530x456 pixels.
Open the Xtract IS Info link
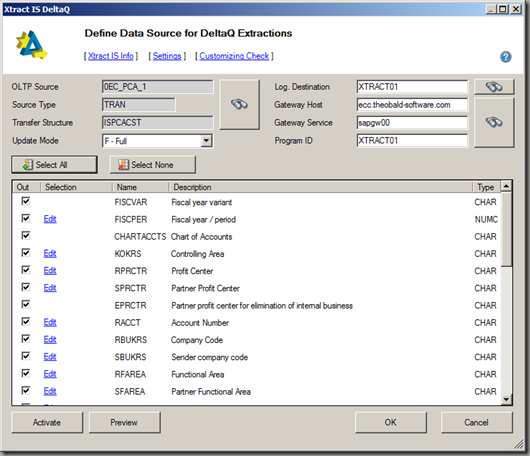pyautogui.click(x=111, y=56)
